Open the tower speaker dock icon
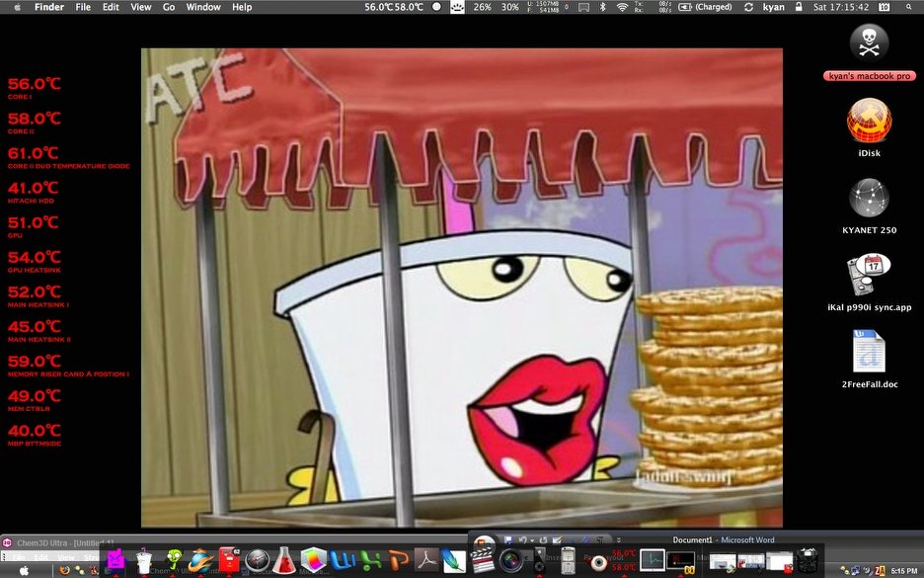Screen dimensions: 924x578 [539, 560]
